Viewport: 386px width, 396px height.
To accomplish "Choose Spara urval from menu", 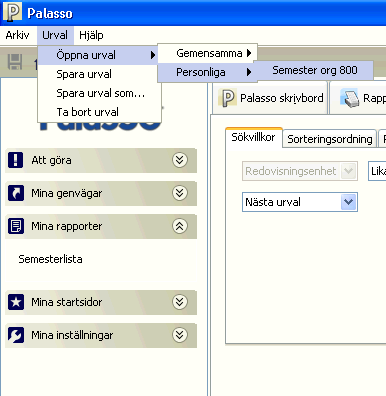I will (x=99, y=74).
